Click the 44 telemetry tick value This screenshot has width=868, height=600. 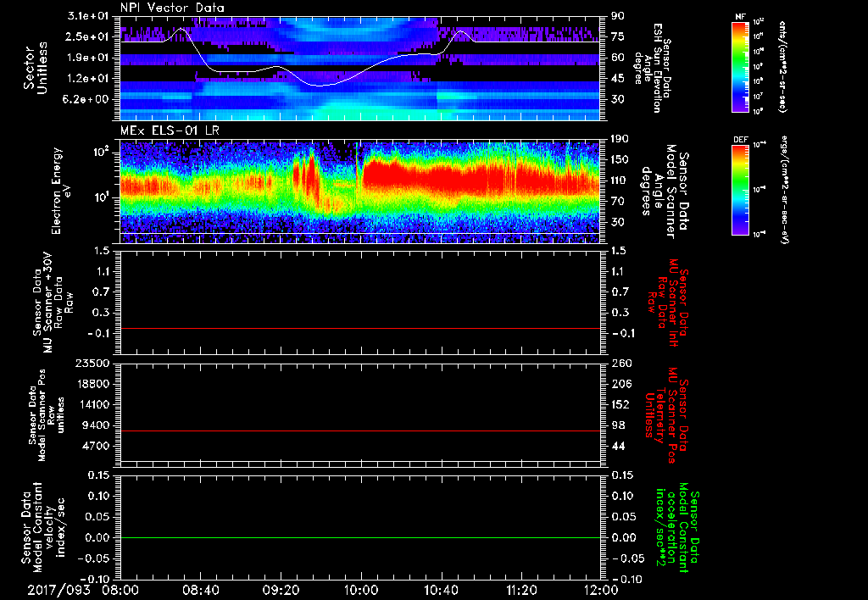click(x=617, y=446)
